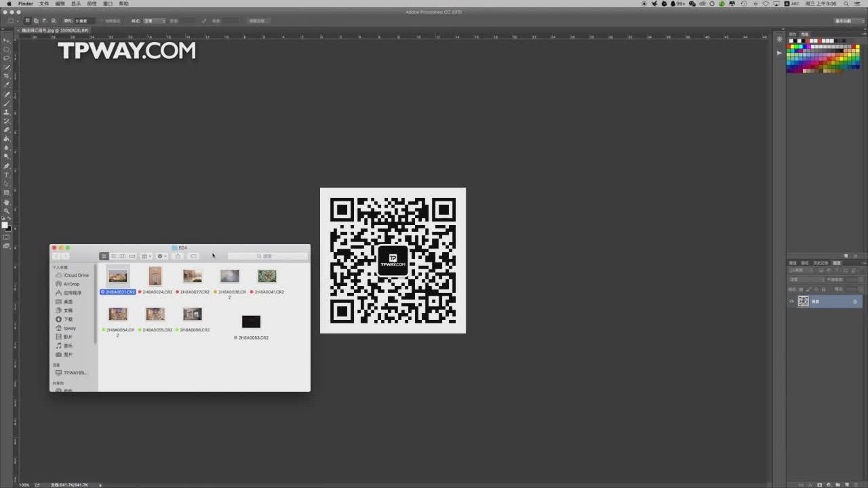The height and width of the screenshot is (488, 868).
Task: Open iCloud Drive in Finder sidebar
Action: (73, 275)
